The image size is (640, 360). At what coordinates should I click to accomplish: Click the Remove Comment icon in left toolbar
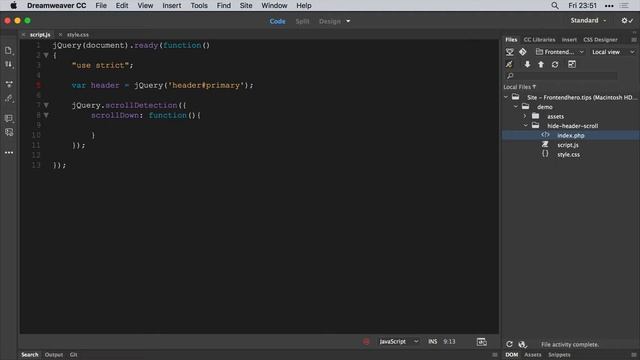[9, 132]
